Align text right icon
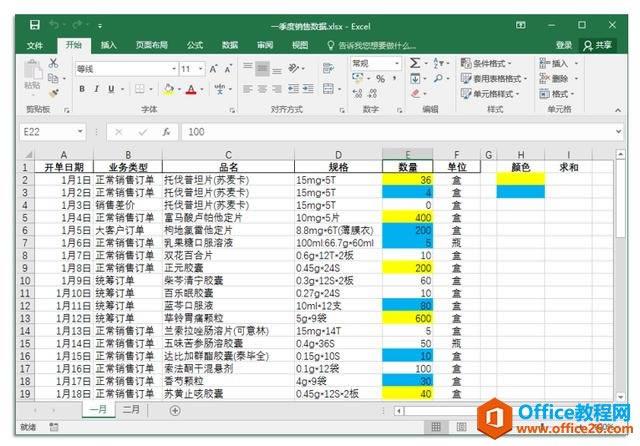 click(x=277, y=89)
